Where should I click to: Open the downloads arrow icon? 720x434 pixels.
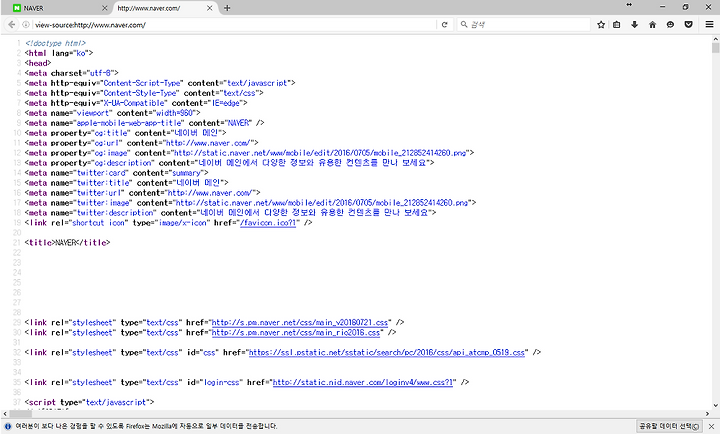tap(635, 25)
